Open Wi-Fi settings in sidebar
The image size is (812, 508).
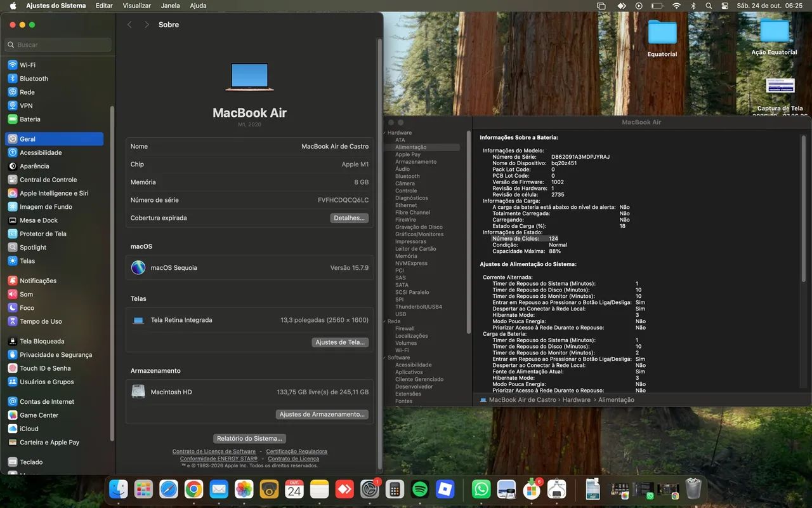click(54, 65)
